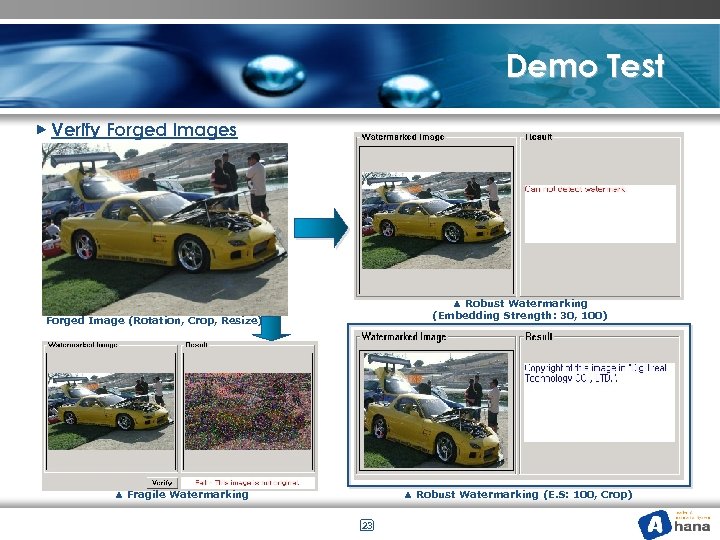The width and height of the screenshot is (720, 540).
Task: Click the cropped robust watermarked car image
Action: (436, 411)
